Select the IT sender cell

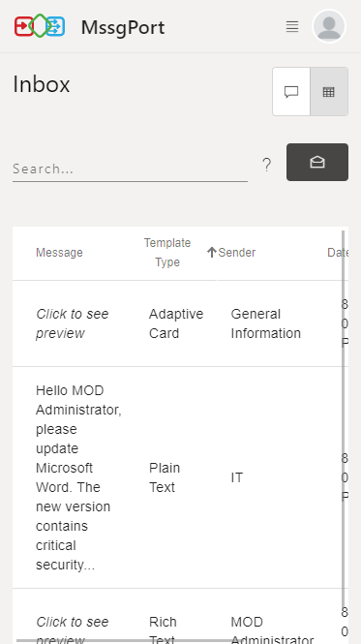[236, 477]
